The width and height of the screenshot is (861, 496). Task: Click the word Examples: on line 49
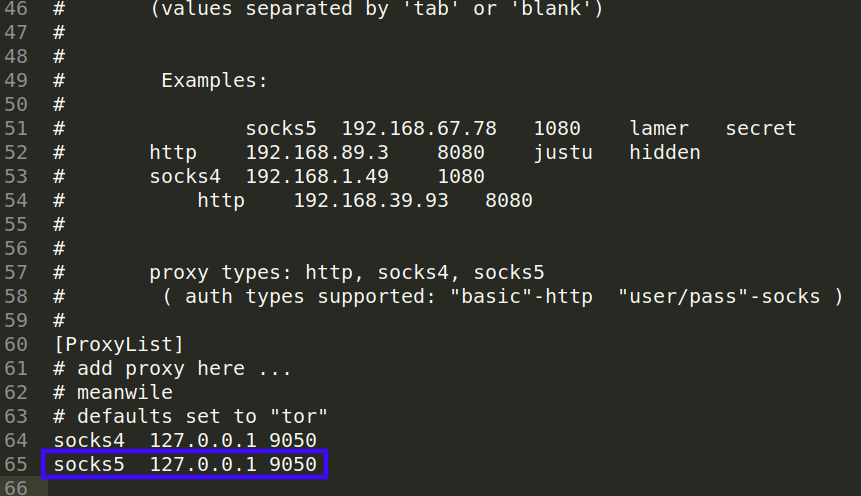214,81
